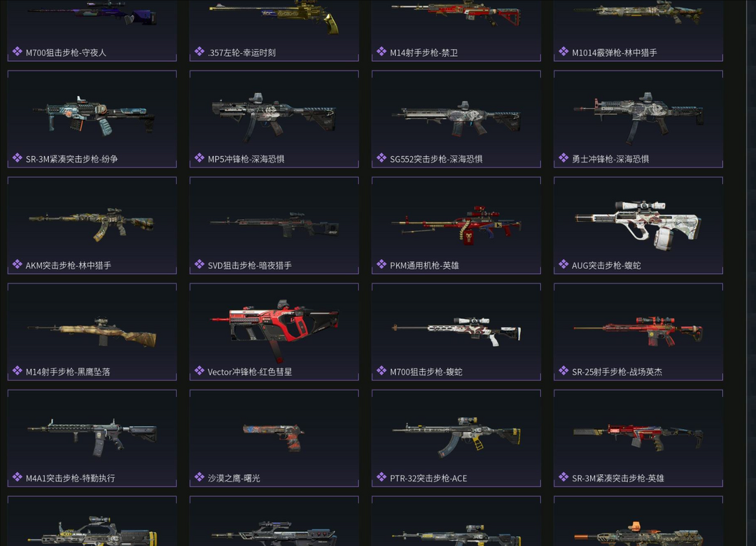Click the 勇士冲锋枪-深海恐惧 weapon image
This screenshot has height=546, width=756.
pos(638,118)
